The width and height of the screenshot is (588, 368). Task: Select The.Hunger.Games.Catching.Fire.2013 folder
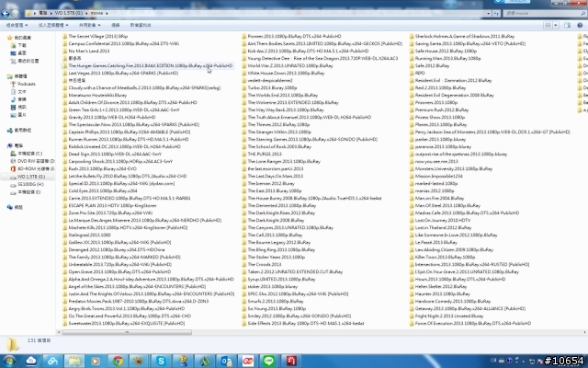pyautogui.click(x=151, y=65)
